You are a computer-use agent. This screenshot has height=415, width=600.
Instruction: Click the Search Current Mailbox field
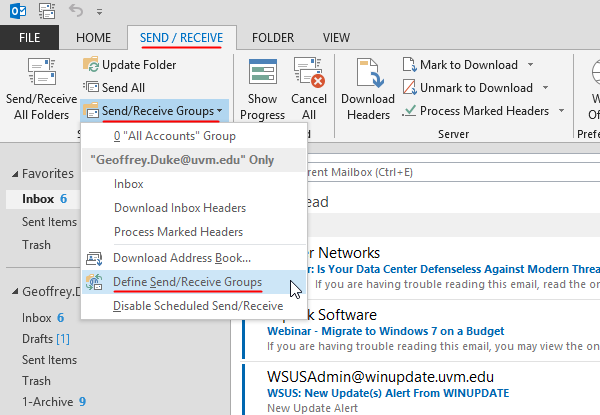pyautogui.click(x=453, y=172)
